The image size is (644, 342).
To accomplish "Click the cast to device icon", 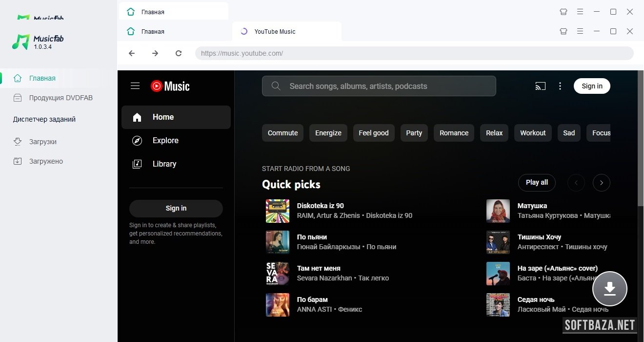I will [540, 86].
